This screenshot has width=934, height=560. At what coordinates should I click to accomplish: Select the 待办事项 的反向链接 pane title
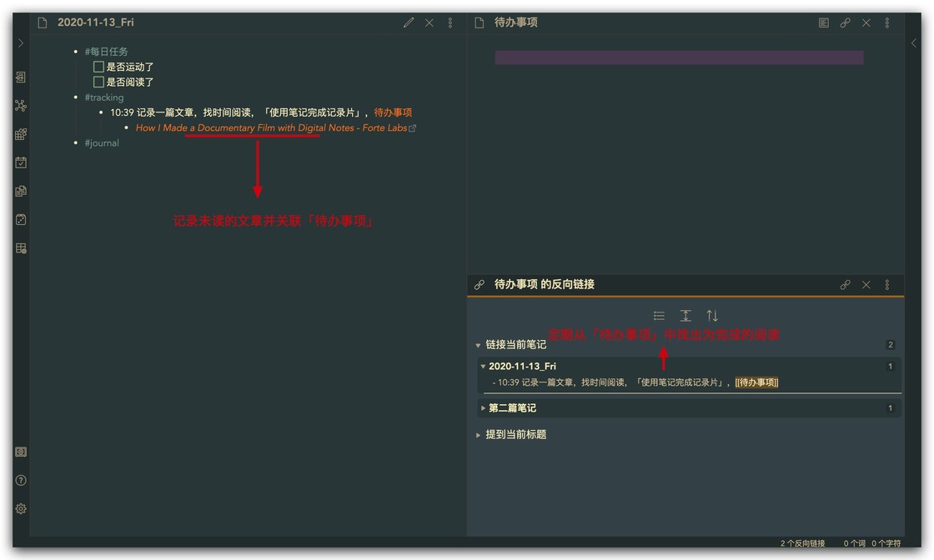pyautogui.click(x=545, y=284)
